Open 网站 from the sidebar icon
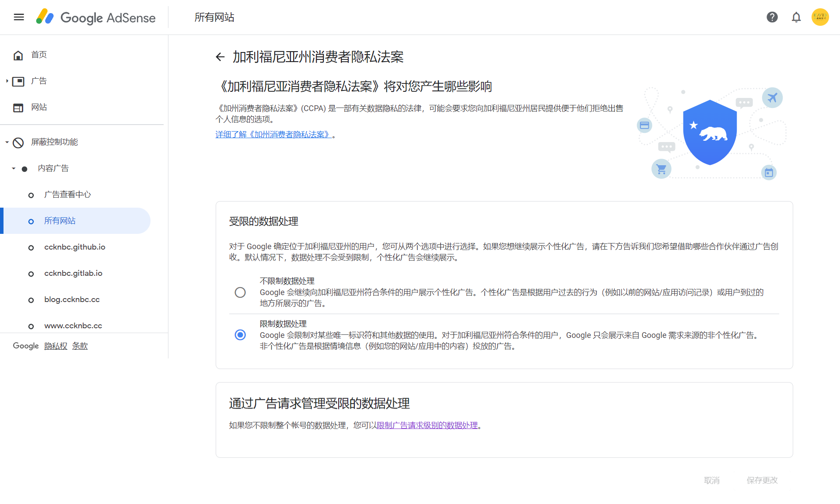This screenshot has height=504, width=840. 18,107
